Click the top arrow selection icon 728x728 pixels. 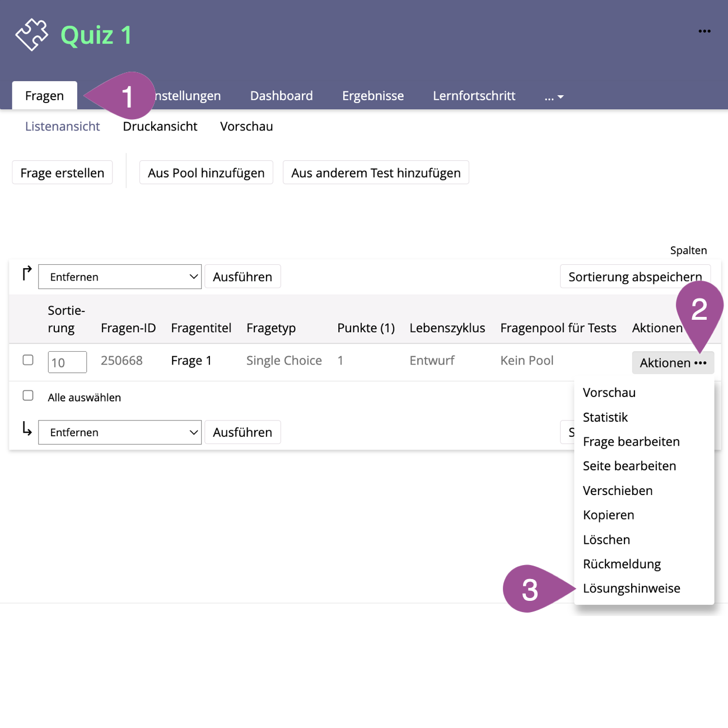pyautogui.click(x=26, y=273)
